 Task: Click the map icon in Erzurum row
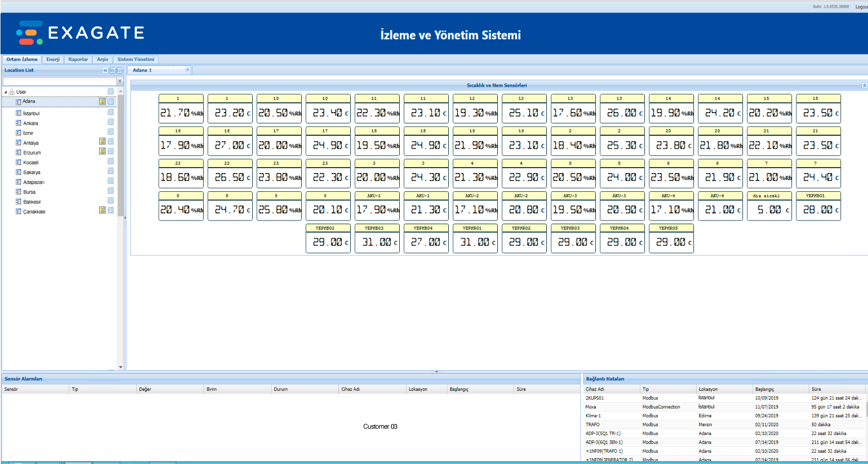pyautogui.click(x=102, y=151)
